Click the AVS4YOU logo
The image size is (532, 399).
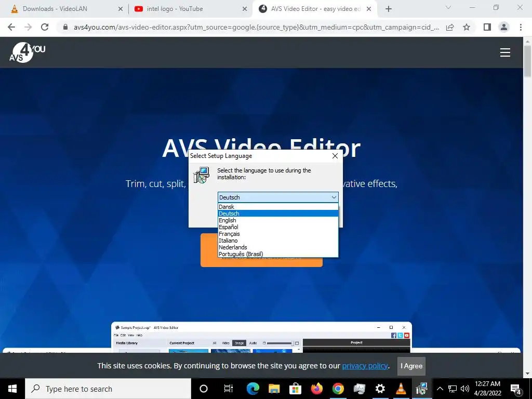click(27, 52)
